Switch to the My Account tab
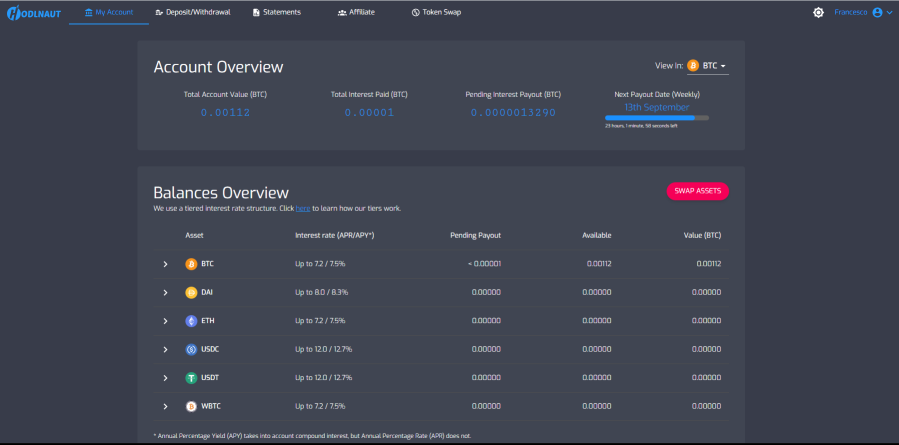Viewport: 899px width, 445px height. [109, 13]
